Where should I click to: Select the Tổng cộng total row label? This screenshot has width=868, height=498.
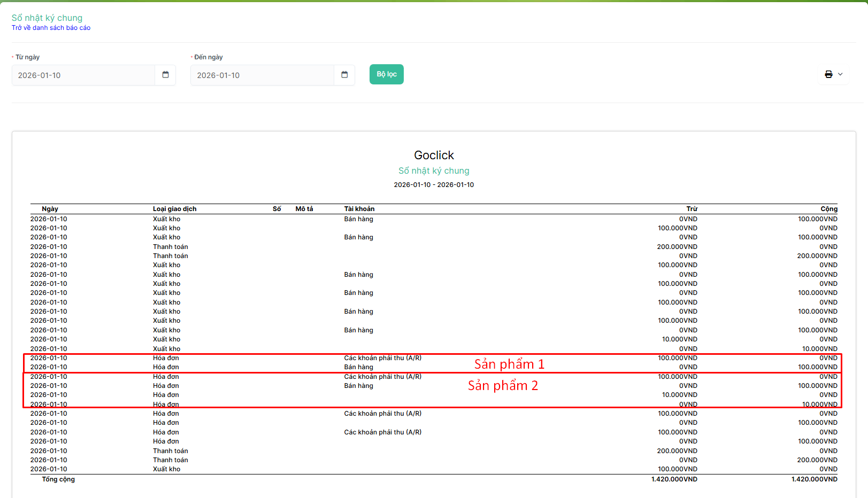click(58, 479)
